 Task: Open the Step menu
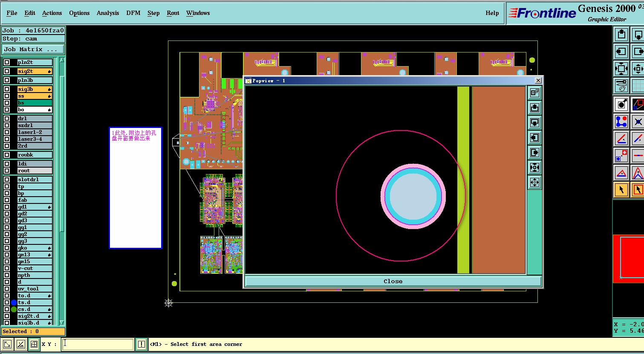point(153,13)
